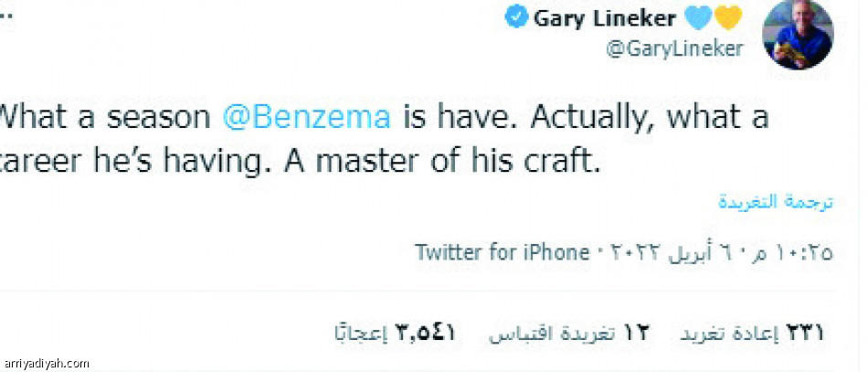The width and height of the screenshot is (868, 372).
Task: Click the Twitter for iPhone source label
Action: point(502,252)
